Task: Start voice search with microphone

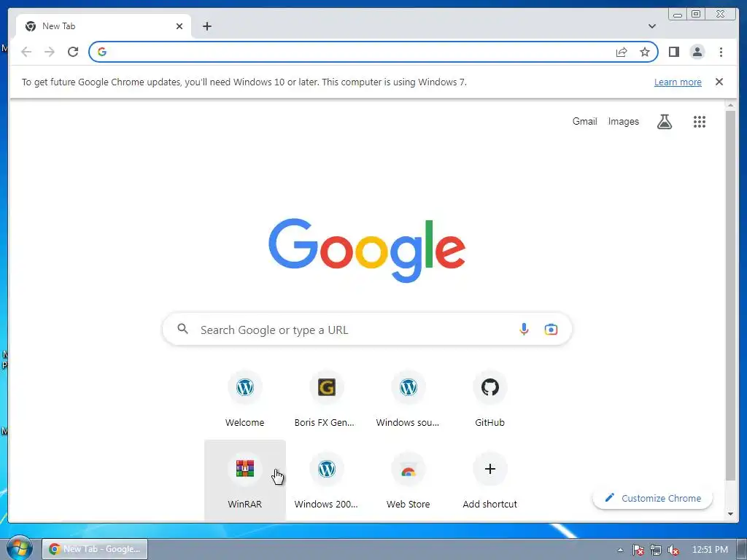Action: tap(524, 329)
